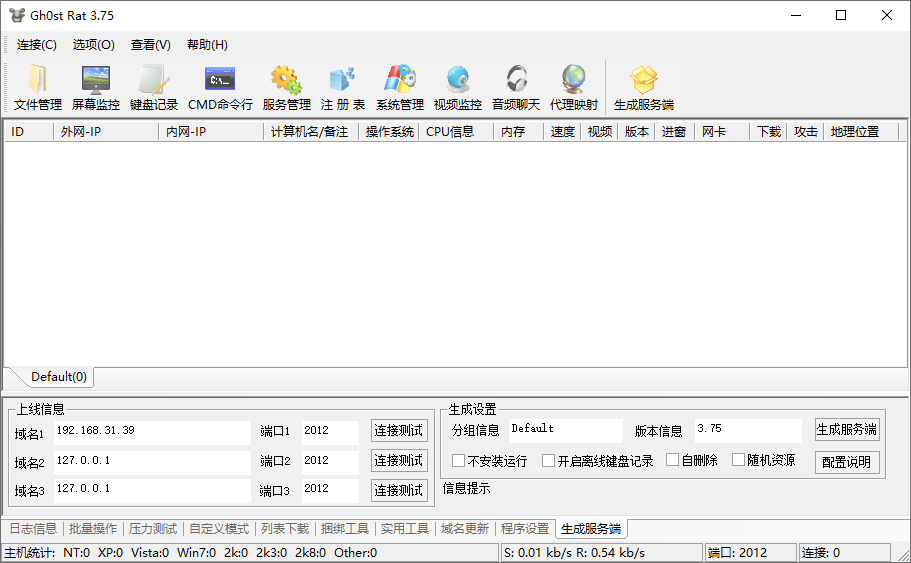Screen dimensions: 911x563
Task: Open the 服务管理 gears icon
Action: pos(286,87)
